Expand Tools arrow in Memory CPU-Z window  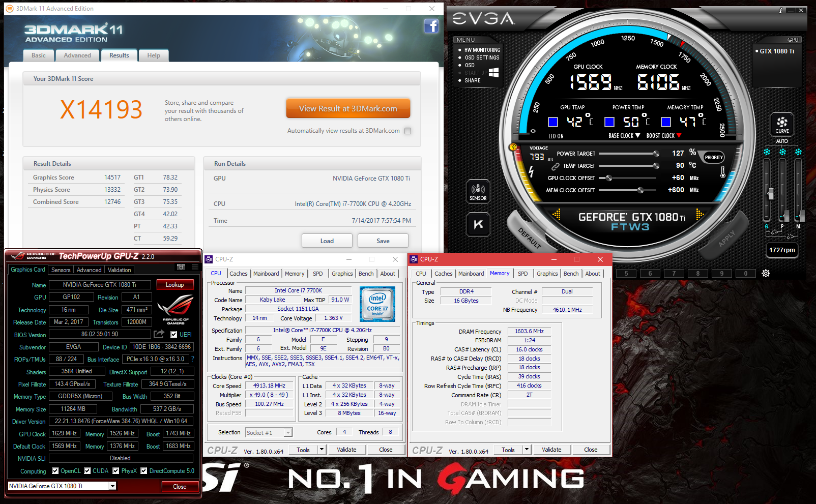[527, 450]
